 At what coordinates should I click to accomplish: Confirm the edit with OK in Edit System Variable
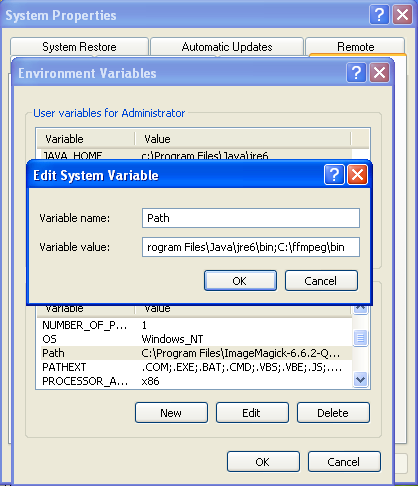click(x=240, y=281)
